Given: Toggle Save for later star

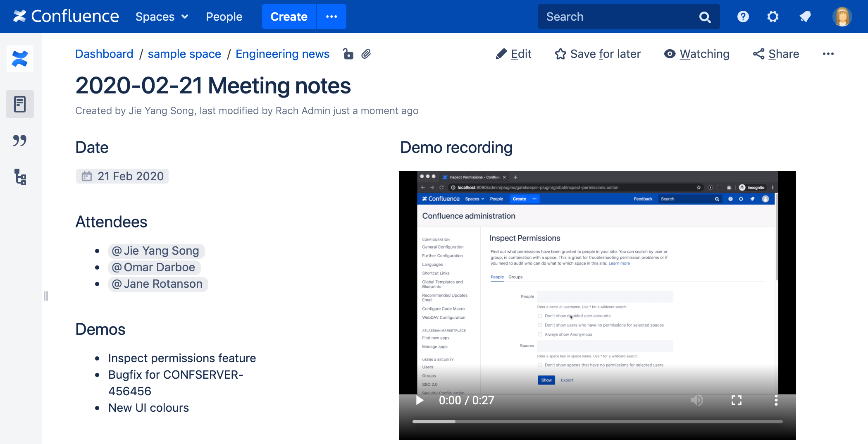Looking at the screenshot, I should pyautogui.click(x=598, y=54).
